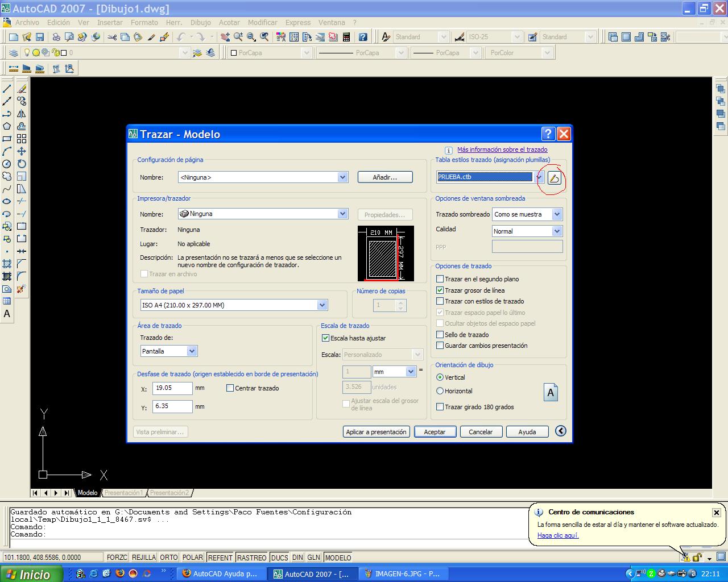728x582 pixels.
Task: Open the mm scale units dropdown
Action: coord(411,372)
